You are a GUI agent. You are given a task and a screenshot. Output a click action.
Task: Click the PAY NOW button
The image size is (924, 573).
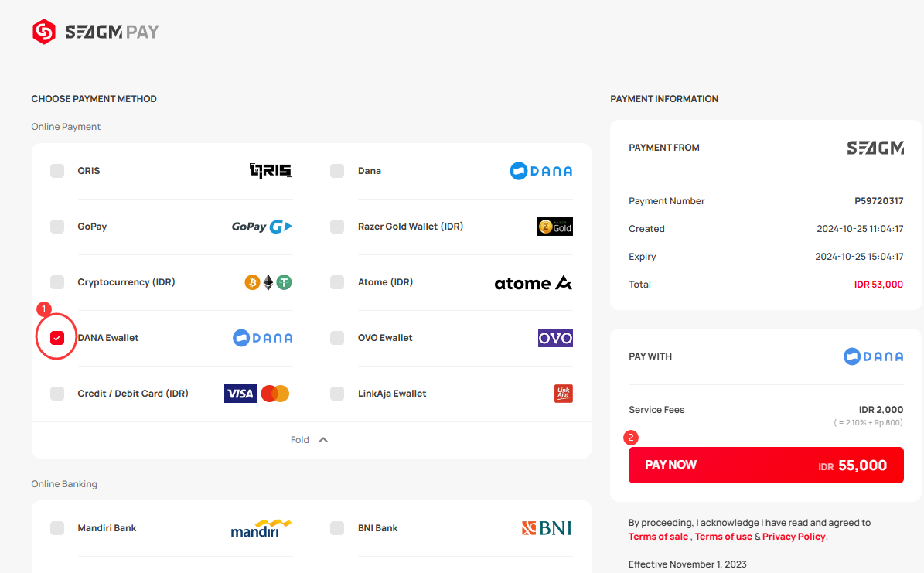coord(766,465)
